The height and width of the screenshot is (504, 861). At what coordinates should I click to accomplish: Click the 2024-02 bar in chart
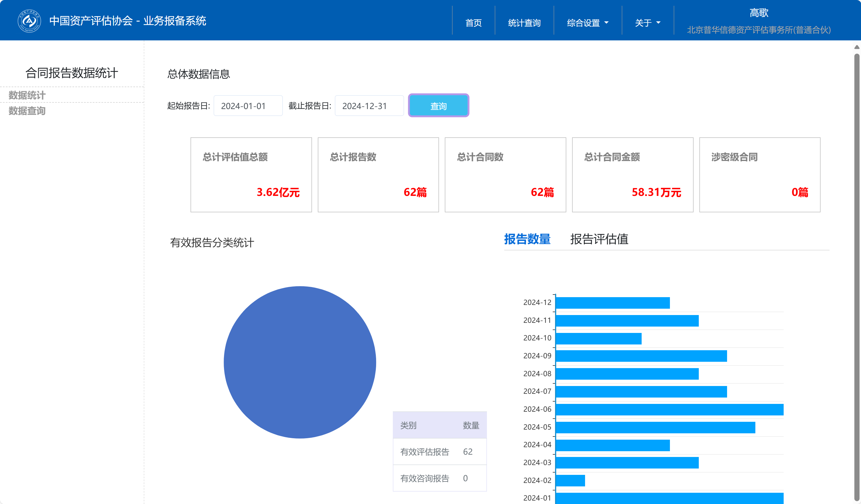coord(570,480)
